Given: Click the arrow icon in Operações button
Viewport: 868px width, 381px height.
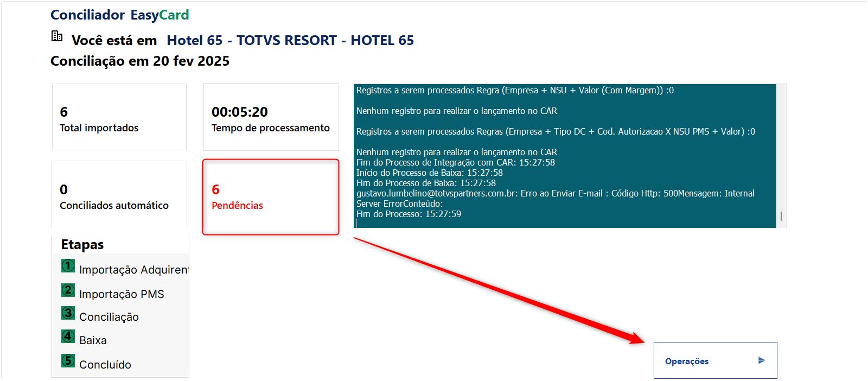Looking at the screenshot, I should [x=761, y=360].
